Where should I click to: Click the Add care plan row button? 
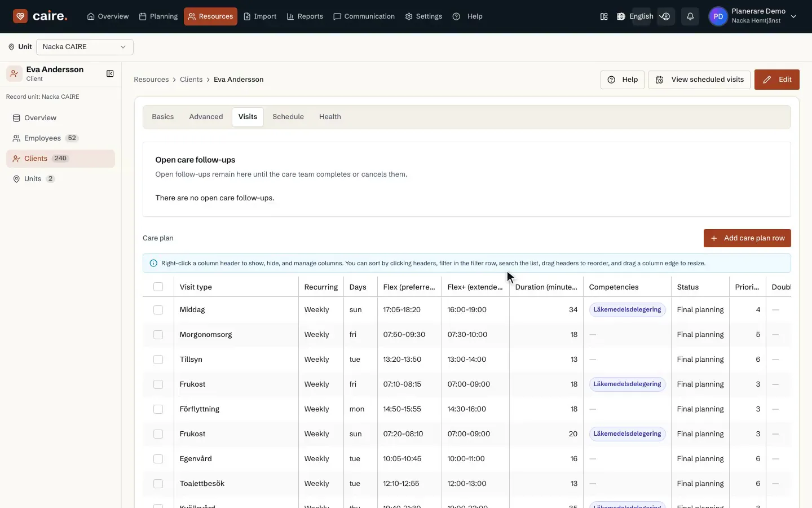coord(747,238)
